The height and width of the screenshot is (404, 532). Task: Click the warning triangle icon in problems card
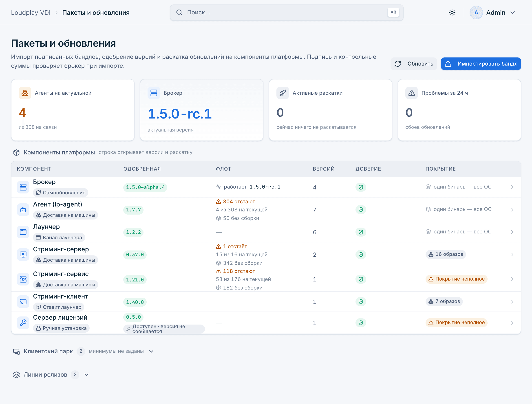tap(411, 93)
